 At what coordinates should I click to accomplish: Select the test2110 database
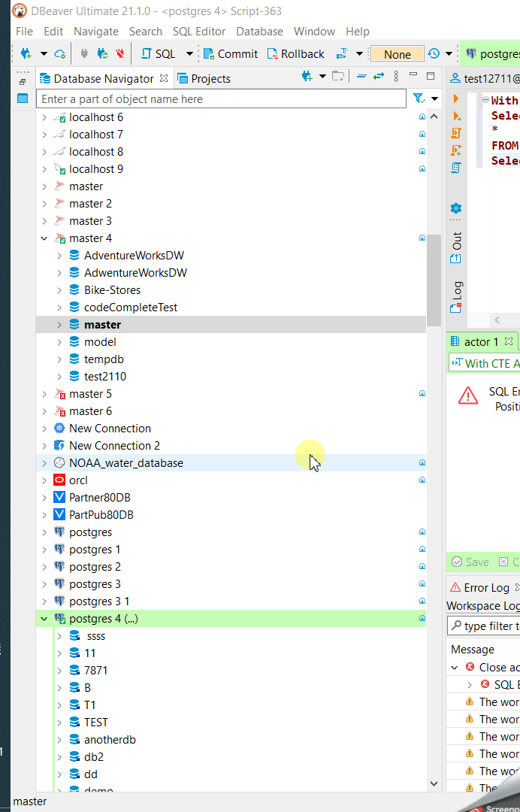pyautogui.click(x=105, y=377)
